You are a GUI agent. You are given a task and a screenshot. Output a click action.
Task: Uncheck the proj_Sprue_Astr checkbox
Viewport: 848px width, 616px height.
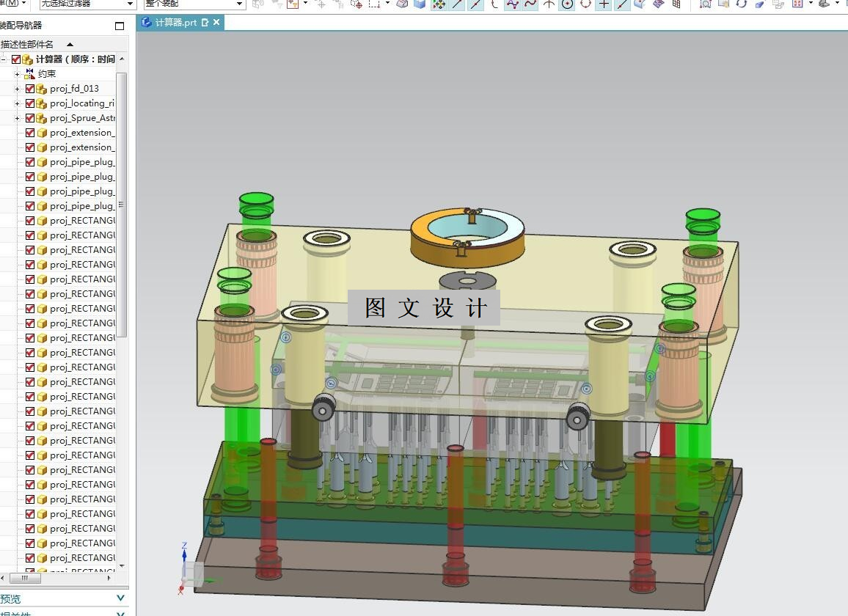(30, 118)
